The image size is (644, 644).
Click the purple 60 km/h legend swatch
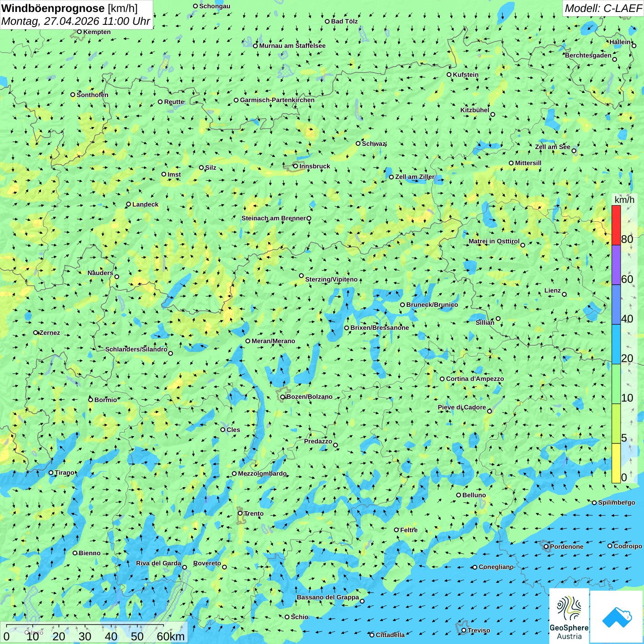tap(616, 265)
